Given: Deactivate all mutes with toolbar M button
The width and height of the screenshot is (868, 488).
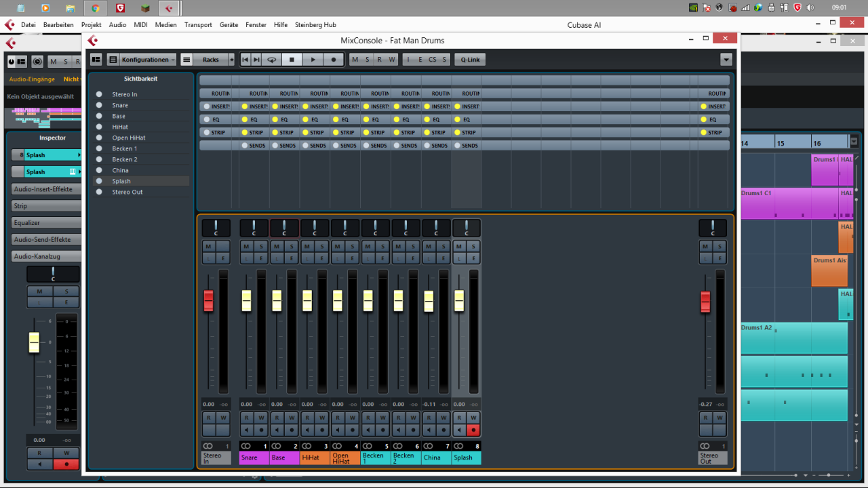Looking at the screenshot, I should tap(355, 60).
